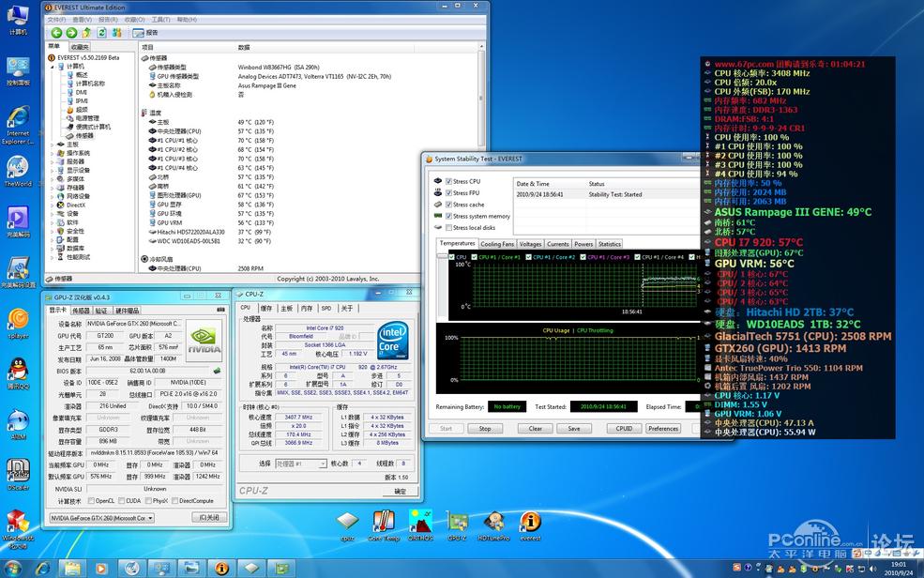Expand the 性能测试 tree node in EVEREST
The image size is (924, 578).
pyautogui.click(x=53, y=257)
